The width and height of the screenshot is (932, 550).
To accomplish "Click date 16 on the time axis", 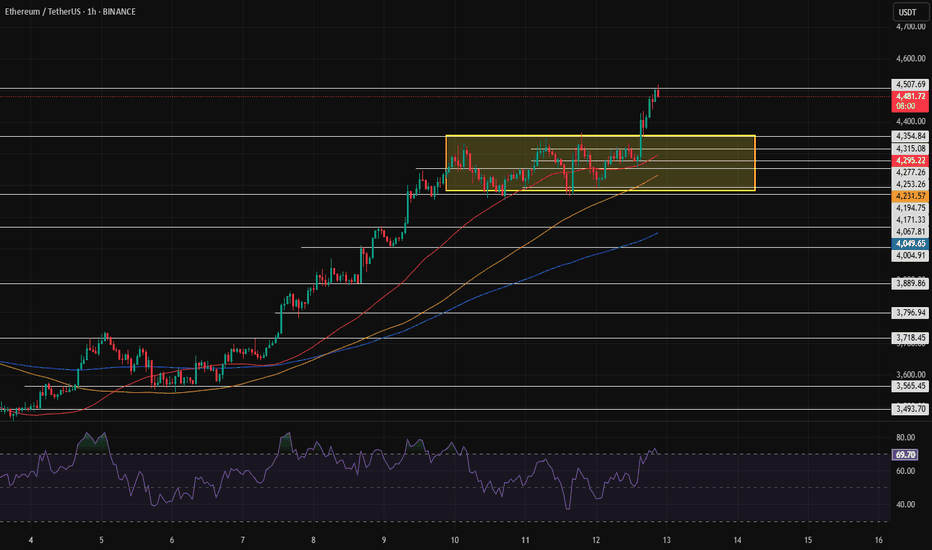I will [x=879, y=540].
